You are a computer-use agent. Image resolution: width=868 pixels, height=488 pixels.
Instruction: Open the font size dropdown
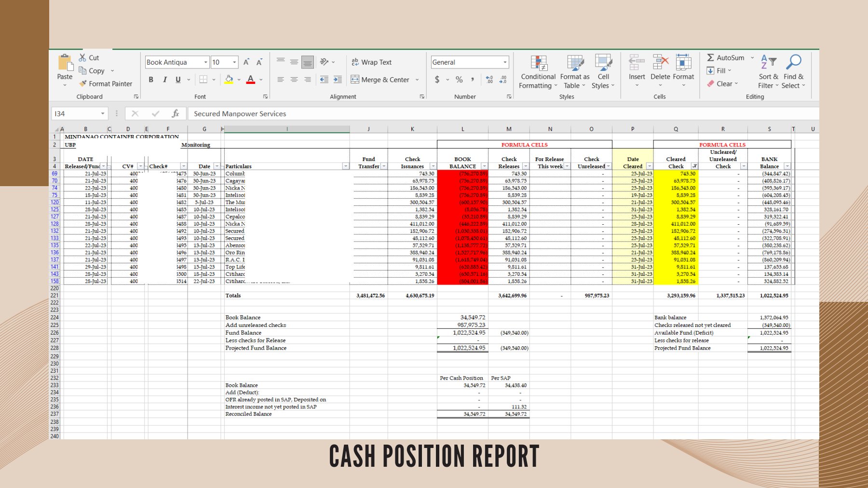pos(235,62)
